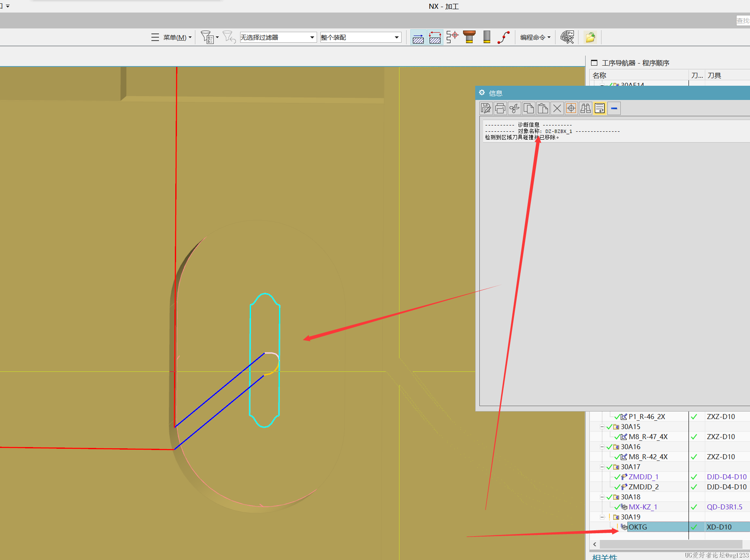The height and width of the screenshot is (560, 750).
Task: Collapse the 30A19 program group
Action: click(602, 517)
